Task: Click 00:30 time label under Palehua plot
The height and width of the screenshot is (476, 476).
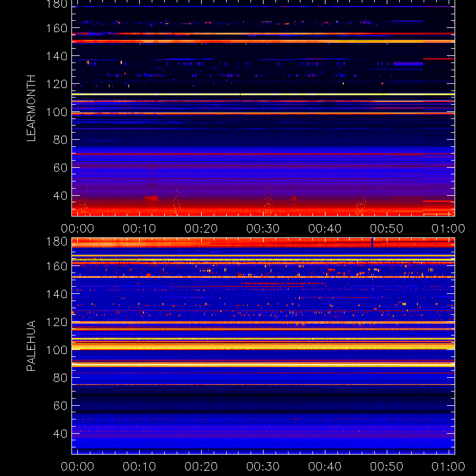Action: 263,466
